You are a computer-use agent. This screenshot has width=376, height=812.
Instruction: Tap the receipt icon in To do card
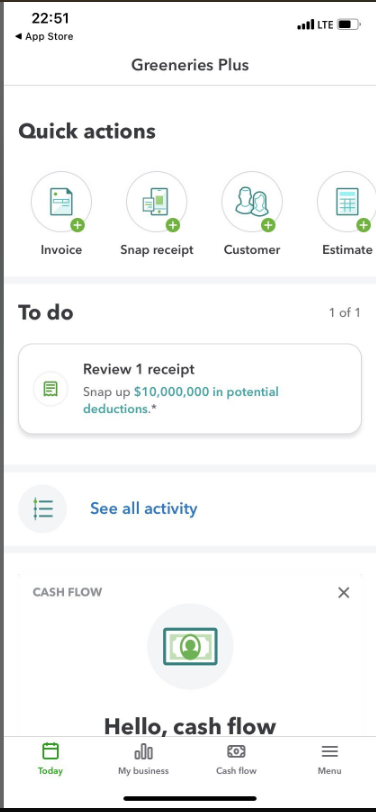coord(51,388)
